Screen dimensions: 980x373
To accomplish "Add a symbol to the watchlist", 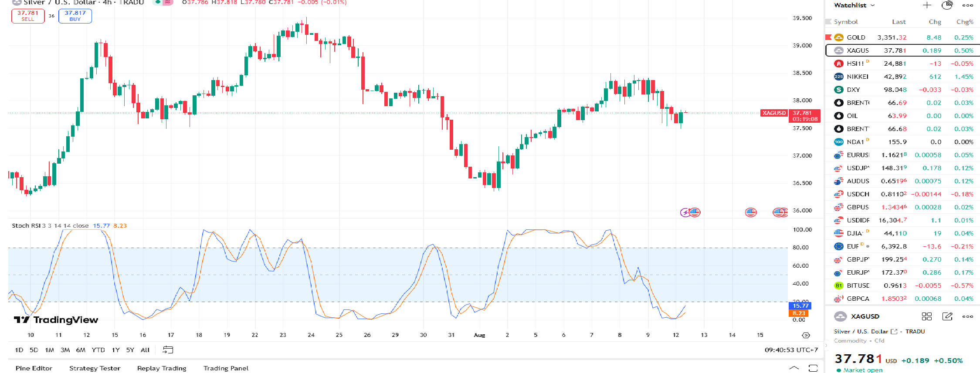I will [x=927, y=5].
